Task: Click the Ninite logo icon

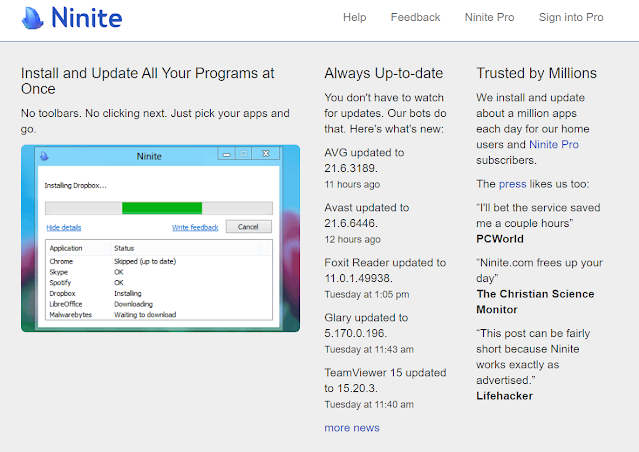Action: (32, 18)
